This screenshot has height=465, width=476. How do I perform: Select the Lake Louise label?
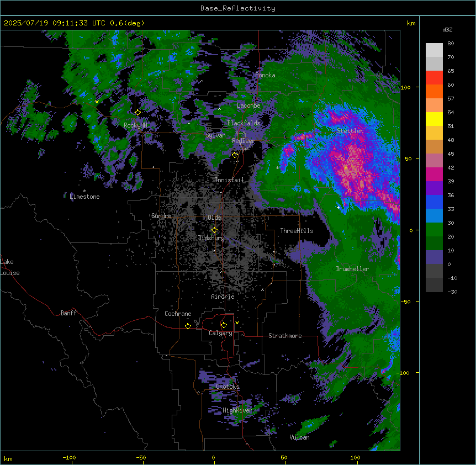point(10,267)
